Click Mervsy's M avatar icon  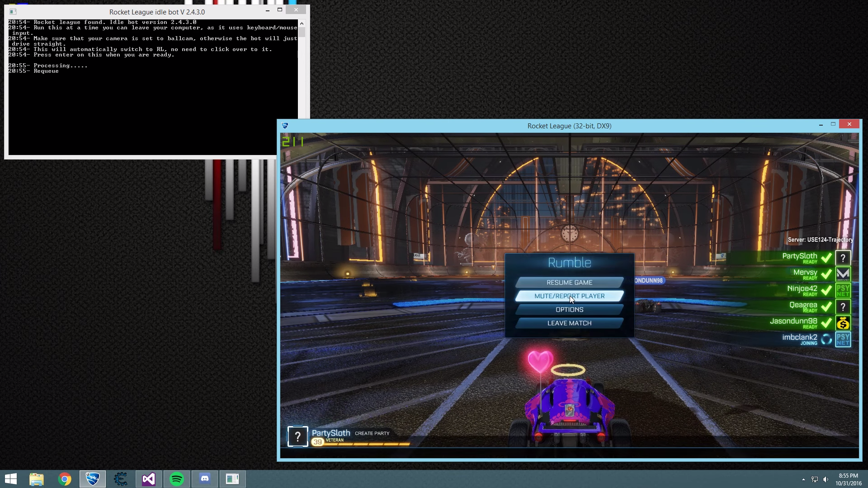point(843,274)
